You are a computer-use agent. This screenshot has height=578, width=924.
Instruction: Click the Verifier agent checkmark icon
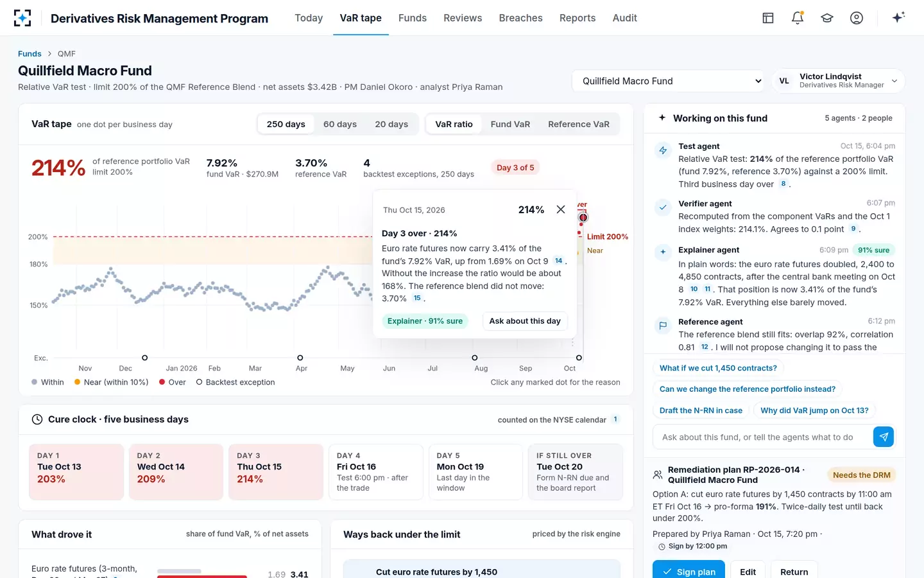click(663, 207)
